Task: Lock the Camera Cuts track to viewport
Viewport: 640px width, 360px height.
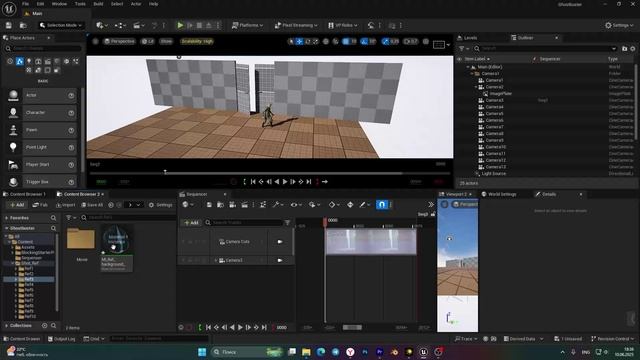Action: tap(280, 242)
